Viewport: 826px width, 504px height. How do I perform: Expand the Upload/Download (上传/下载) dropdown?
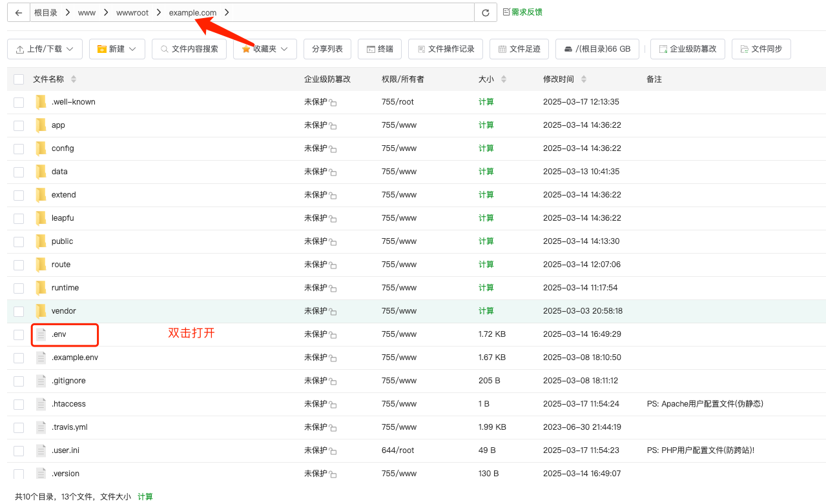click(x=45, y=49)
